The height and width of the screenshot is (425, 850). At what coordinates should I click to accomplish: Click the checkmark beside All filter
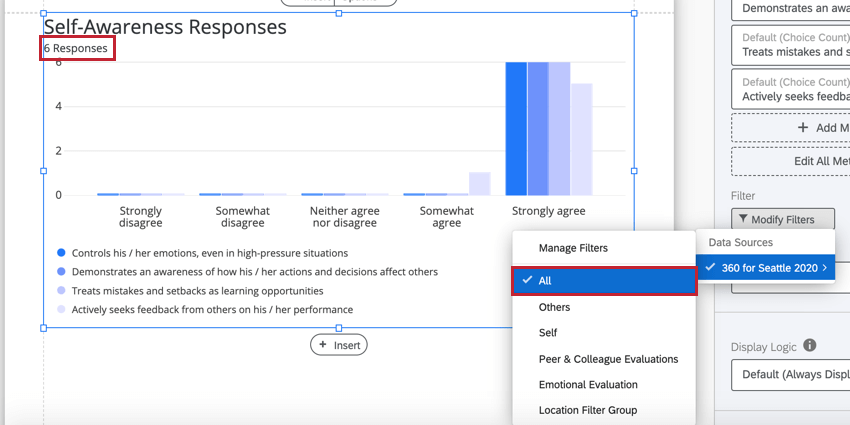(x=525, y=280)
